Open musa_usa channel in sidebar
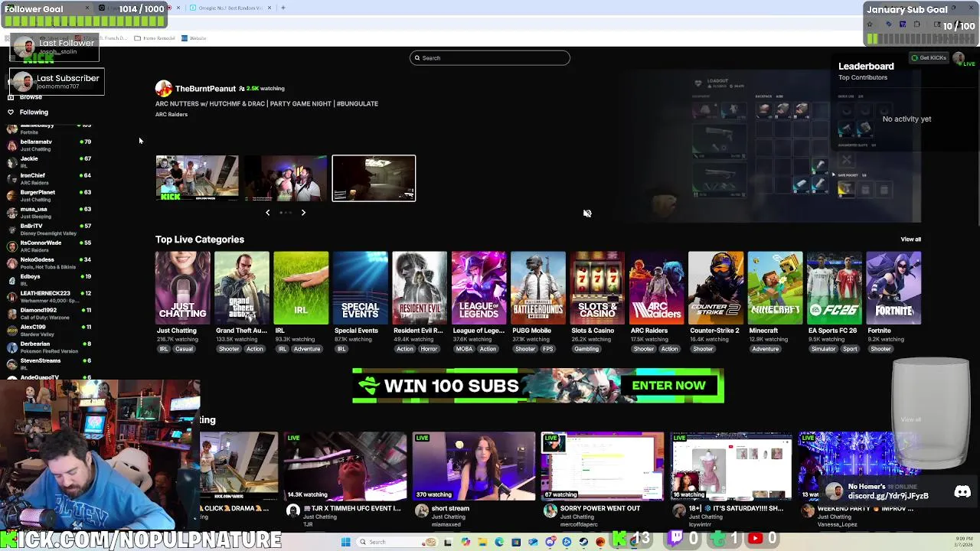 pyautogui.click(x=50, y=213)
